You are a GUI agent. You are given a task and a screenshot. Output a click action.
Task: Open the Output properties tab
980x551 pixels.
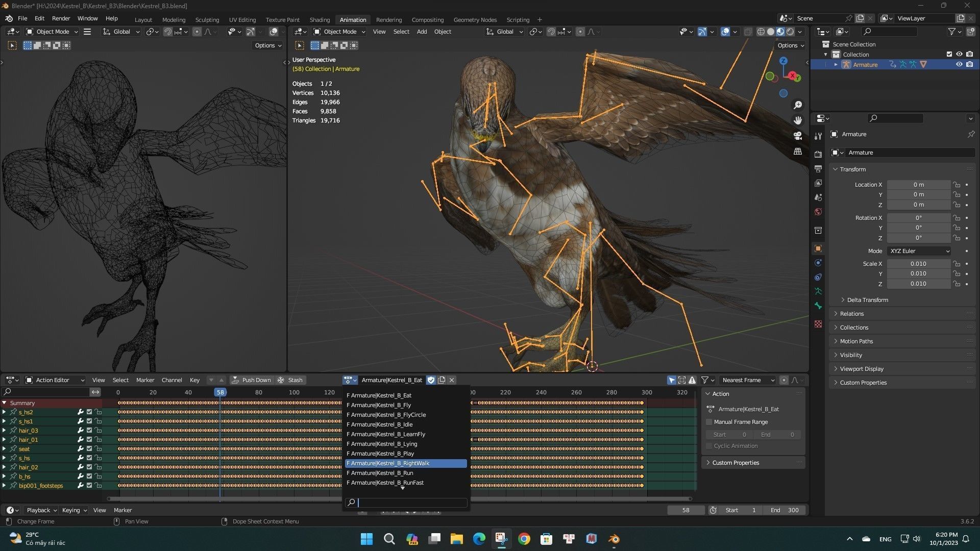coord(818,169)
